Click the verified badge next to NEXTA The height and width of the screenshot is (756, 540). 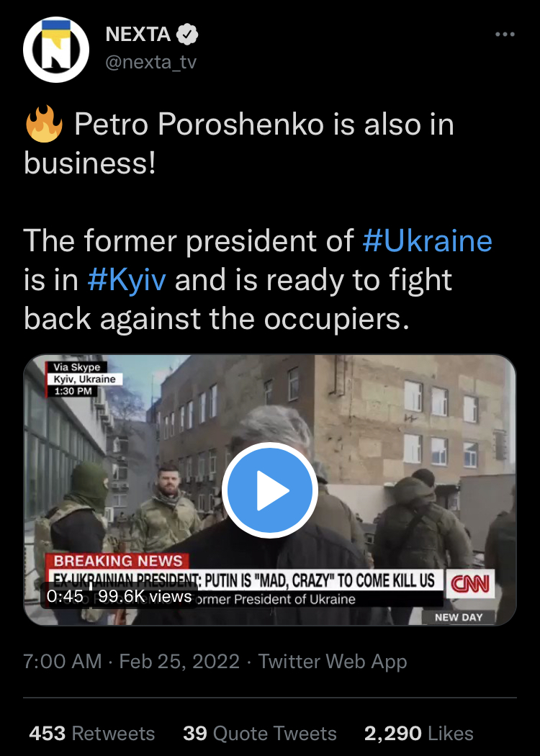click(187, 35)
